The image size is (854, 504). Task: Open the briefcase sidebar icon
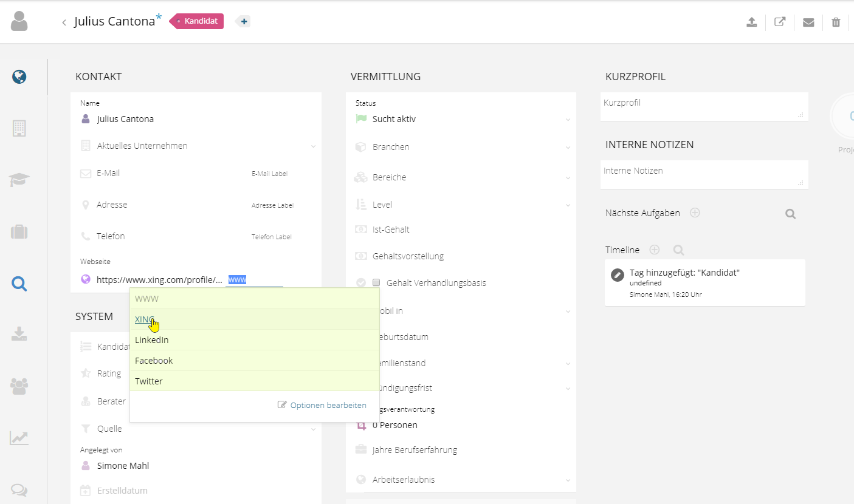coord(19,232)
